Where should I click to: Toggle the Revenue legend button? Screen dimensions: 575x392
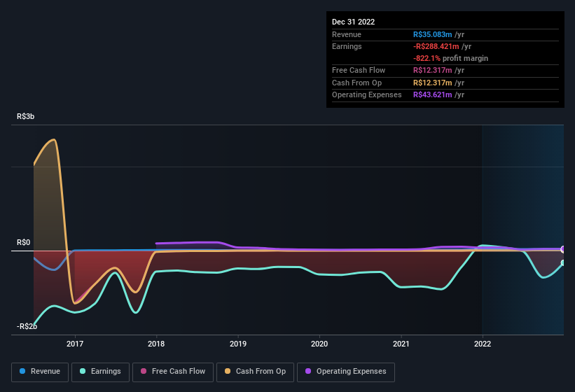[40, 372]
